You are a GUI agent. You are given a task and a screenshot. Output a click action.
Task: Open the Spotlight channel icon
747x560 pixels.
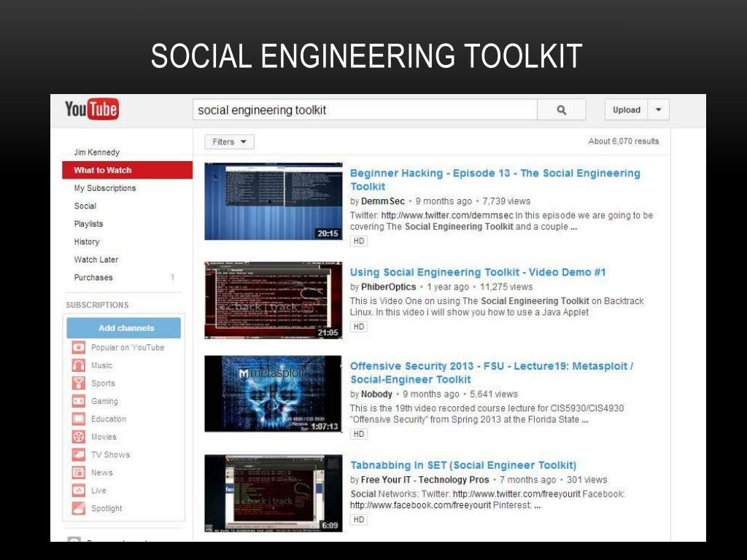pyautogui.click(x=79, y=508)
